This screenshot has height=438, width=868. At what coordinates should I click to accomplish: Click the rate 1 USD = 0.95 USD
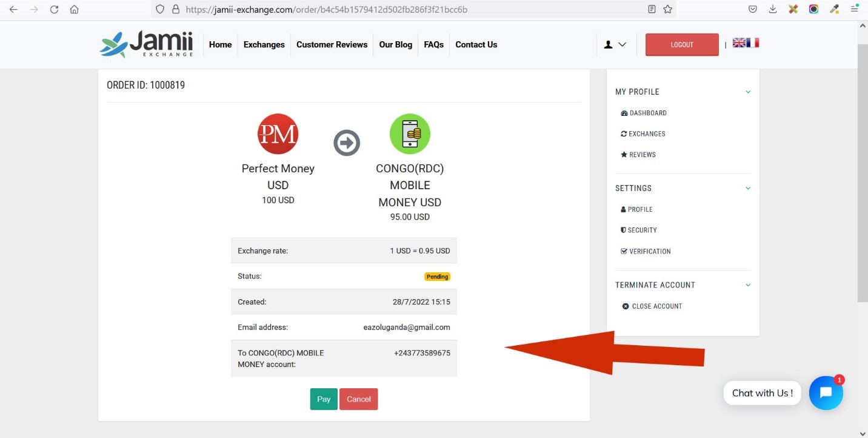pyautogui.click(x=420, y=251)
